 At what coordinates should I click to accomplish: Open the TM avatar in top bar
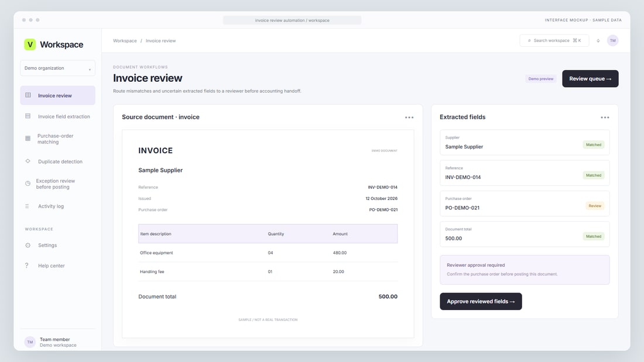612,40
